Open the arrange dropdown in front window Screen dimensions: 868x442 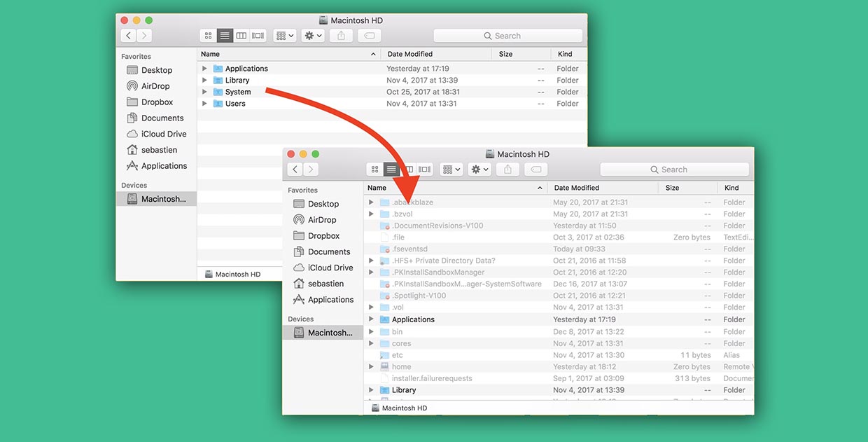point(451,170)
